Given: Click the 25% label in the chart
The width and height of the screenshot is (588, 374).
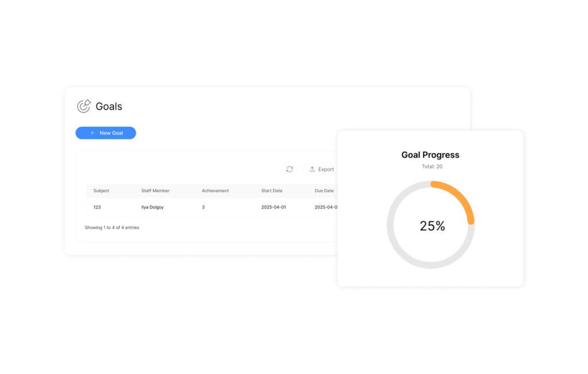Looking at the screenshot, I should (x=432, y=226).
